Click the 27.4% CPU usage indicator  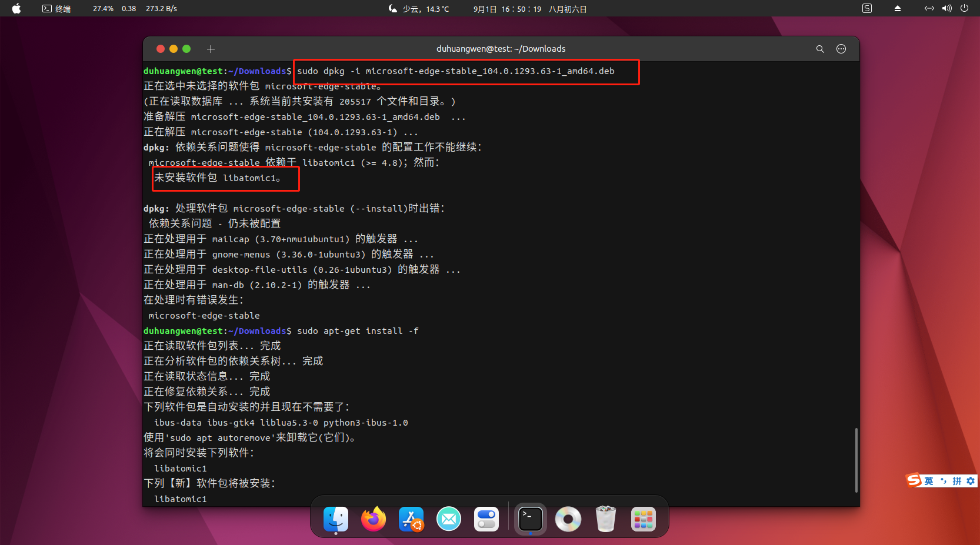[x=103, y=9]
